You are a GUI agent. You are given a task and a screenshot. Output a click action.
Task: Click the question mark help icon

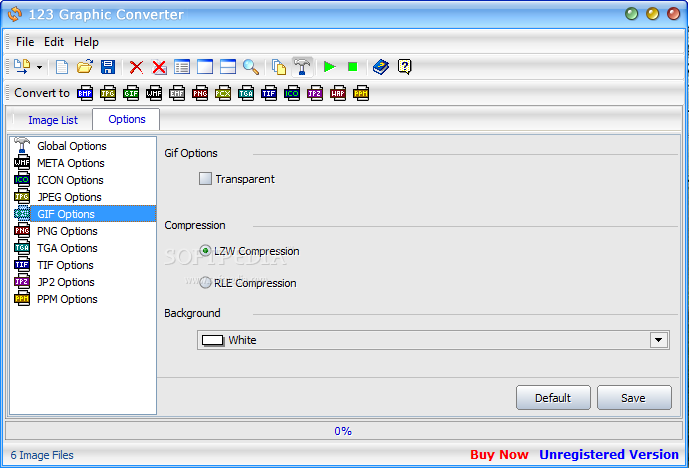click(404, 67)
